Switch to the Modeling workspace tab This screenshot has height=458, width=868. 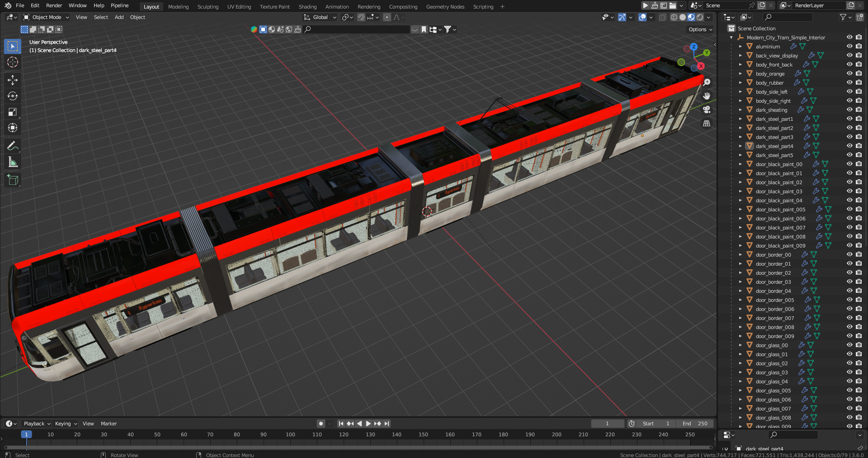click(x=178, y=7)
